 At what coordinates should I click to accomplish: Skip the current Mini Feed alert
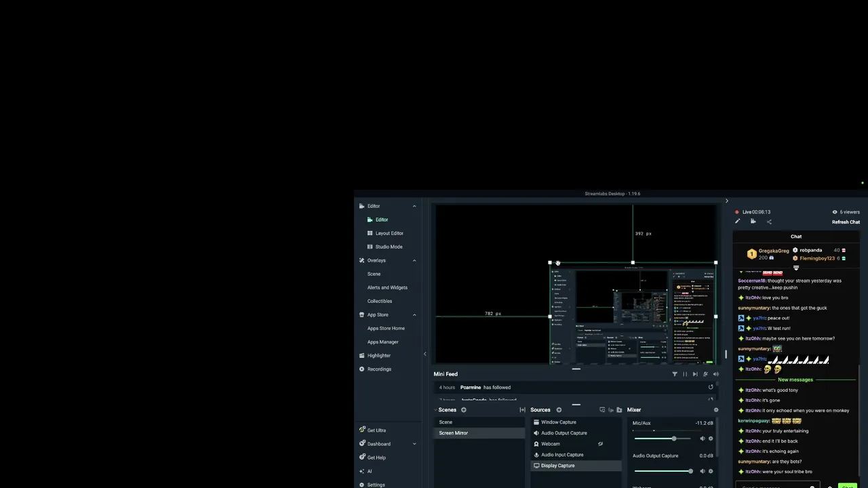click(695, 374)
